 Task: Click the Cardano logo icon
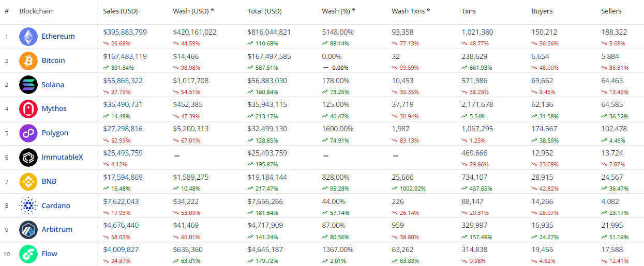(28, 206)
